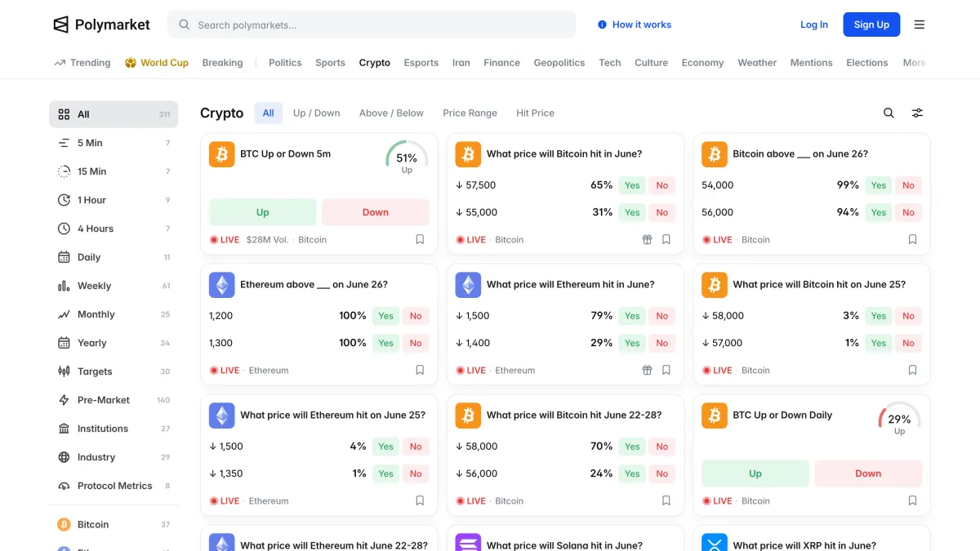980x551 pixels.
Task: Go to the Politics category
Action: coord(285,63)
